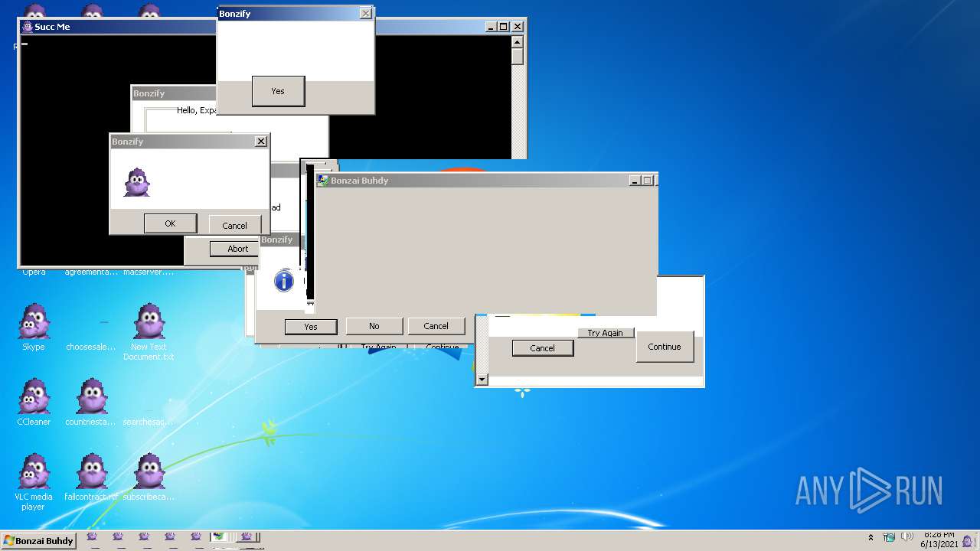Click the Succ Me title bar icon

coord(28,27)
